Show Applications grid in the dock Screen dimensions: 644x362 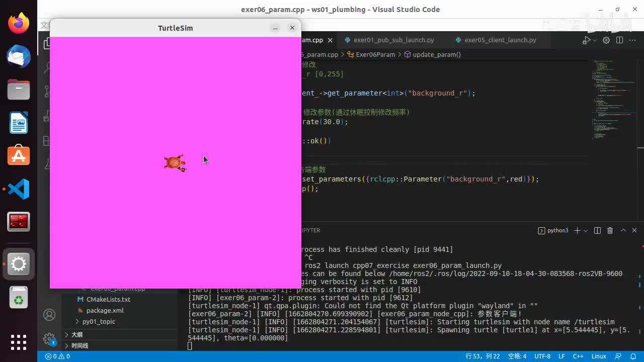pyautogui.click(x=19, y=342)
